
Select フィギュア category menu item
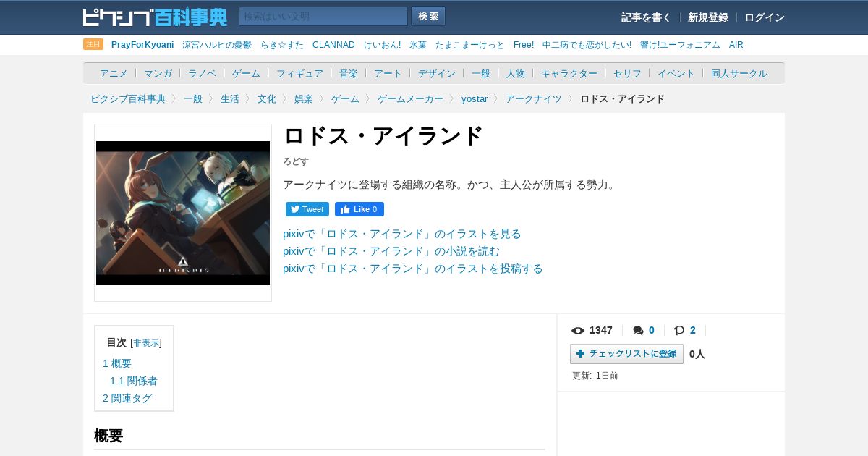(299, 73)
